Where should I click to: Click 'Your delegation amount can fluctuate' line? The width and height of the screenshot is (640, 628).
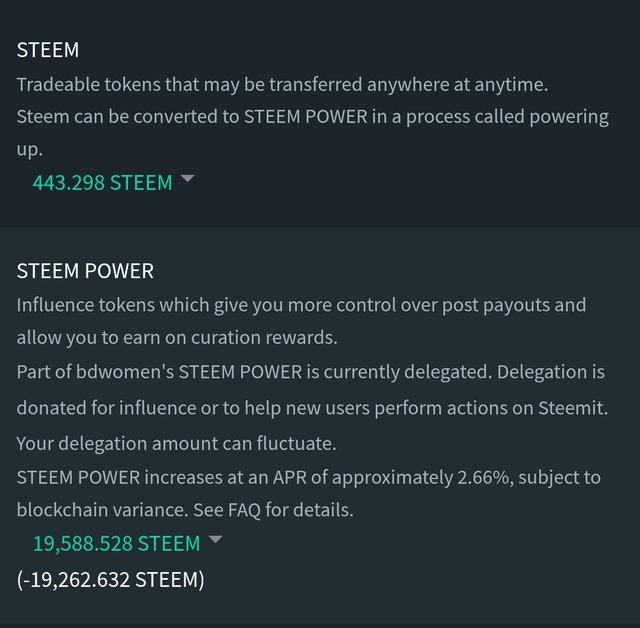point(176,444)
